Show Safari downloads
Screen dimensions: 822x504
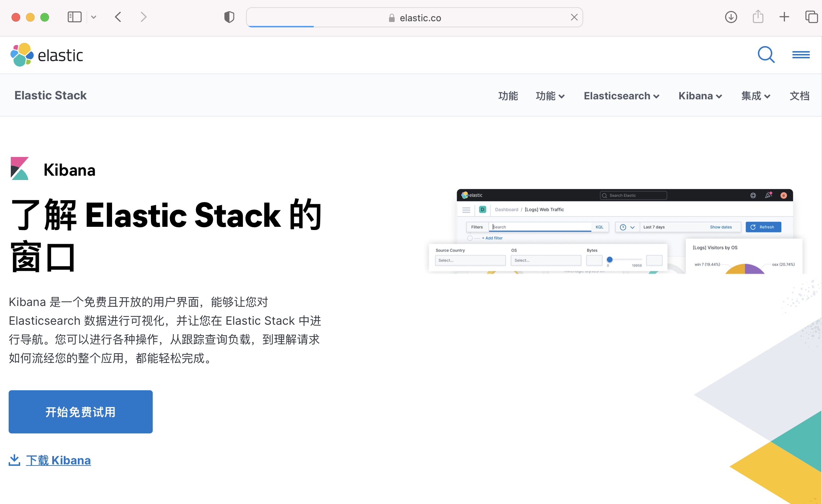tap(731, 17)
